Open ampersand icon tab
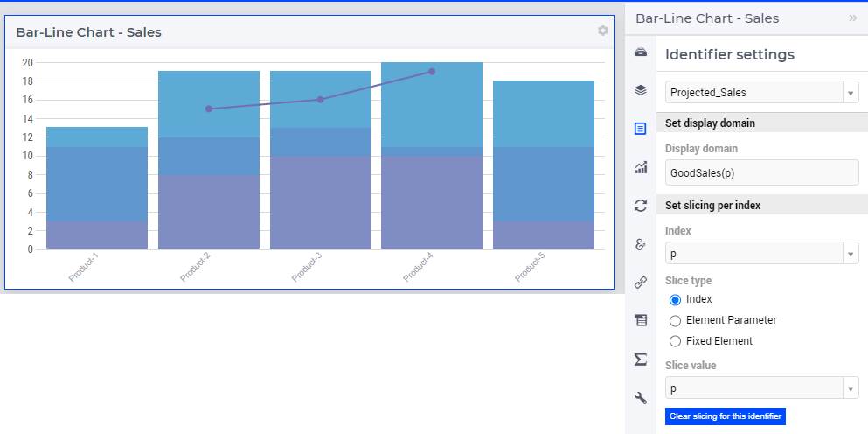Viewport: 868px width, 434px height. point(641,244)
